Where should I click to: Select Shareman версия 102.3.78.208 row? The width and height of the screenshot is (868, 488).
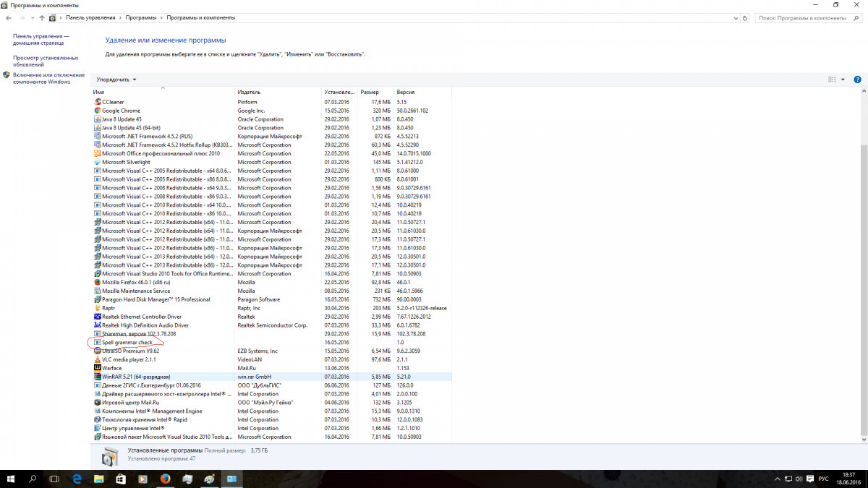(x=271, y=333)
